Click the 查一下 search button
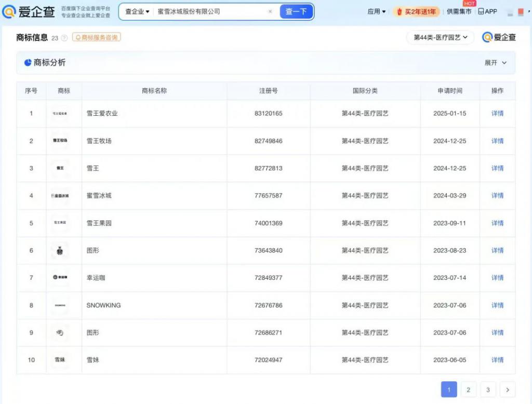Viewport: 532px width, 404px height. click(x=296, y=11)
